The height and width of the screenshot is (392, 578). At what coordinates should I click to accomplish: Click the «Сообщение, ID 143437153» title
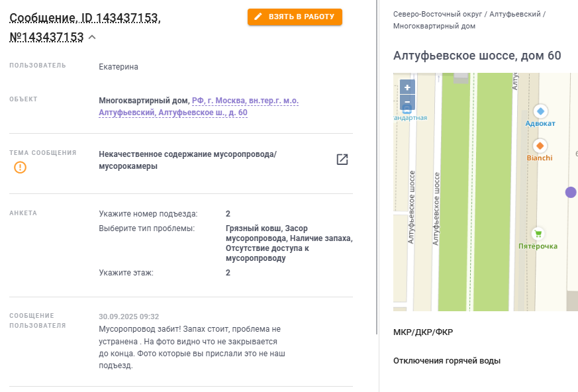click(x=85, y=18)
